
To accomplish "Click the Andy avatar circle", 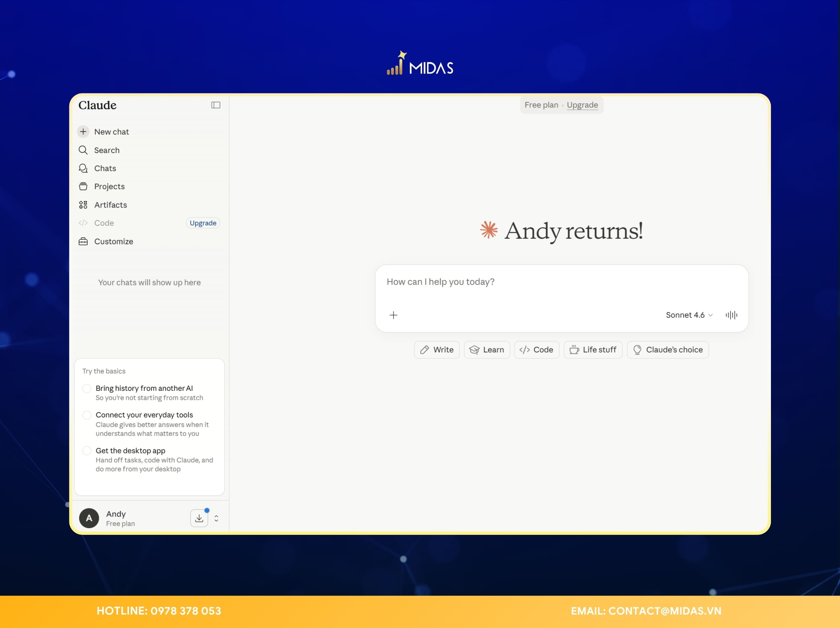I will pyautogui.click(x=89, y=518).
